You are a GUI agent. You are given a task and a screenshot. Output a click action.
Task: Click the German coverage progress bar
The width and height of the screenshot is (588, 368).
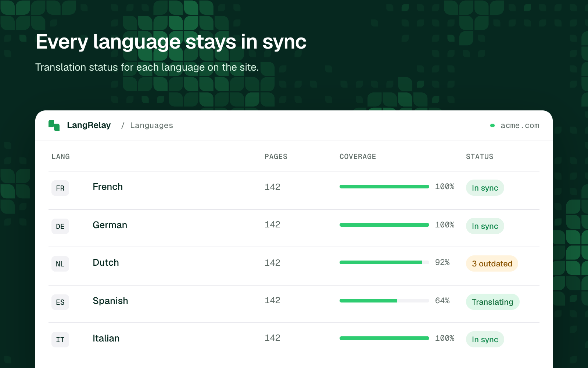384,225
